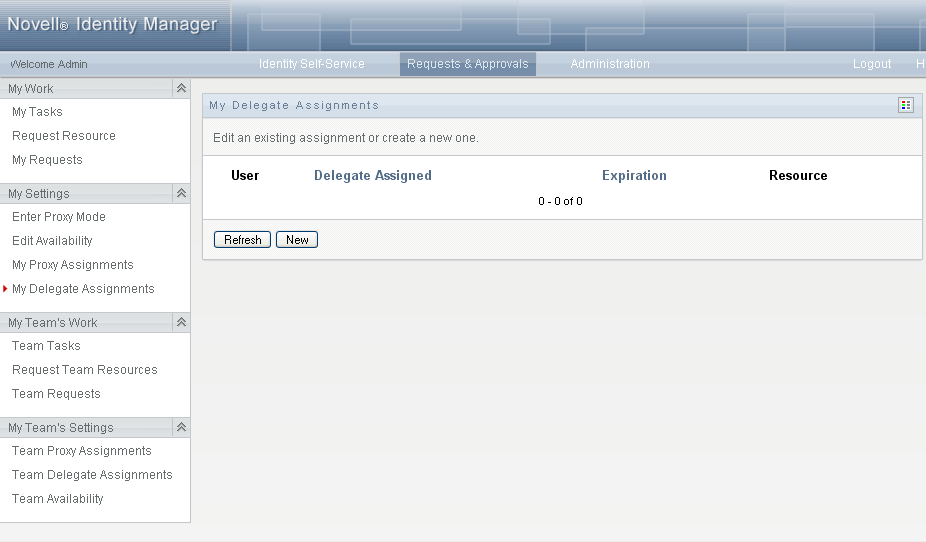Select the Requests & Approvals tab

tap(468, 64)
